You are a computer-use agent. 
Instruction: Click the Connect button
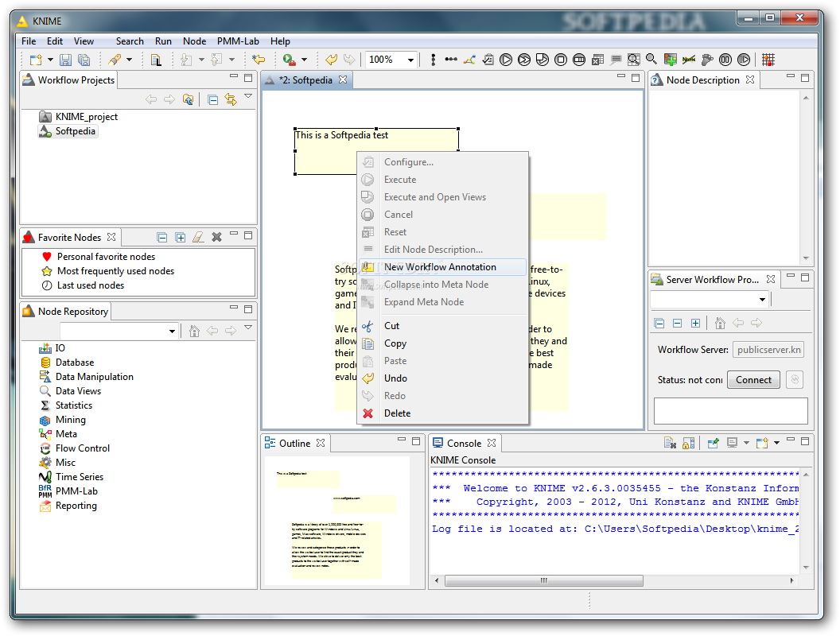click(753, 380)
